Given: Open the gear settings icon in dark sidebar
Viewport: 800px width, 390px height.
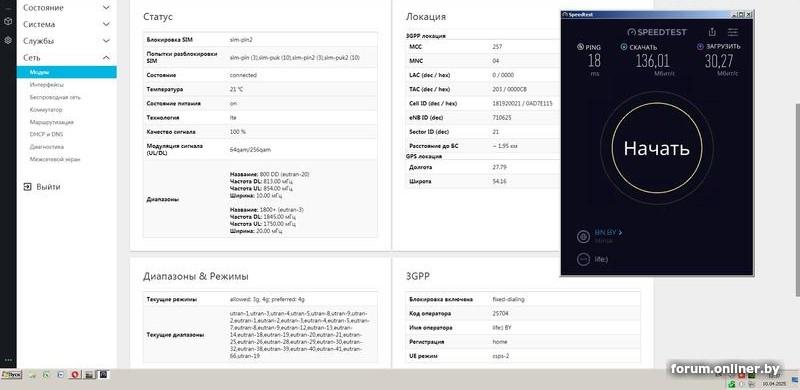Looking at the screenshot, I should [8, 40].
